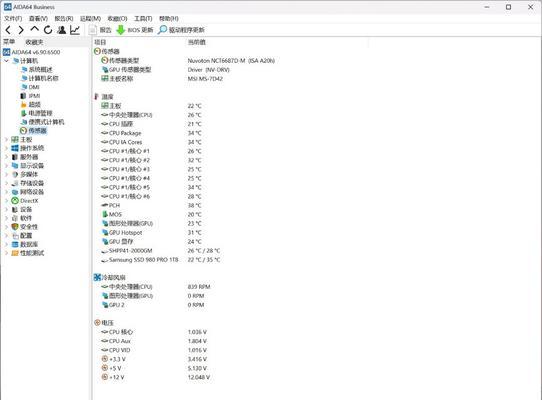
Task: Click the 网络设备 icon in the tree
Action: click(x=15, y=192)
